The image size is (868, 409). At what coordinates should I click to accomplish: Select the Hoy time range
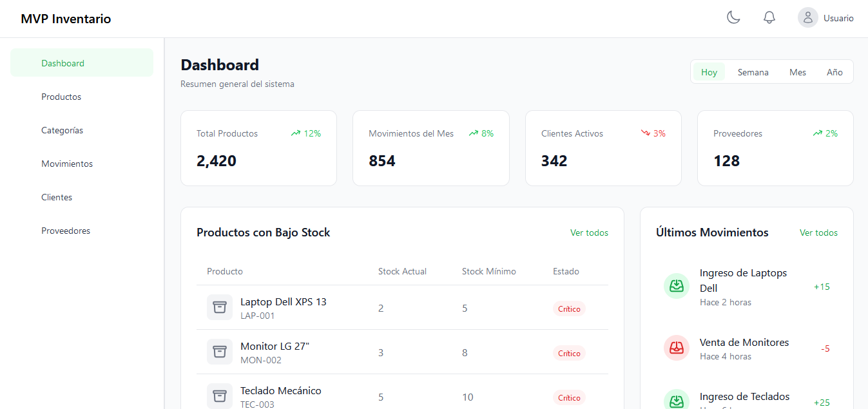[x=709, y=72]
